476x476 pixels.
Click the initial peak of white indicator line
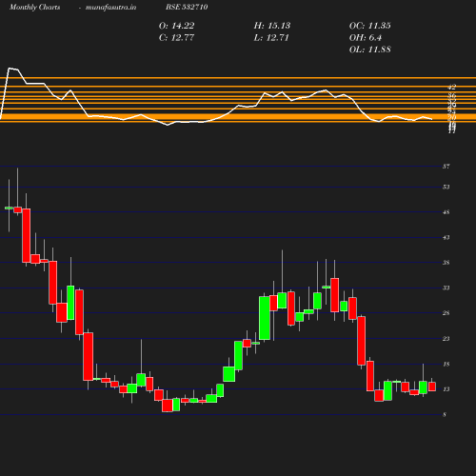click(x=10, y=69)
